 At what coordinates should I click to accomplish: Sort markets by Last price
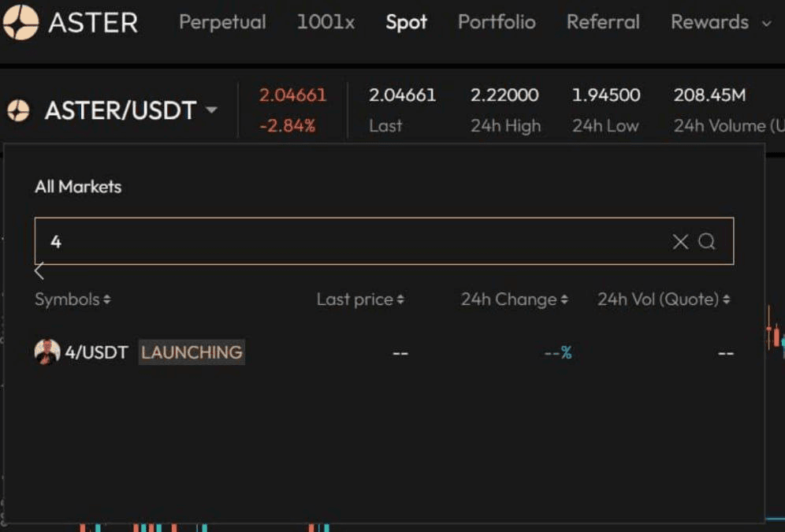360,299
